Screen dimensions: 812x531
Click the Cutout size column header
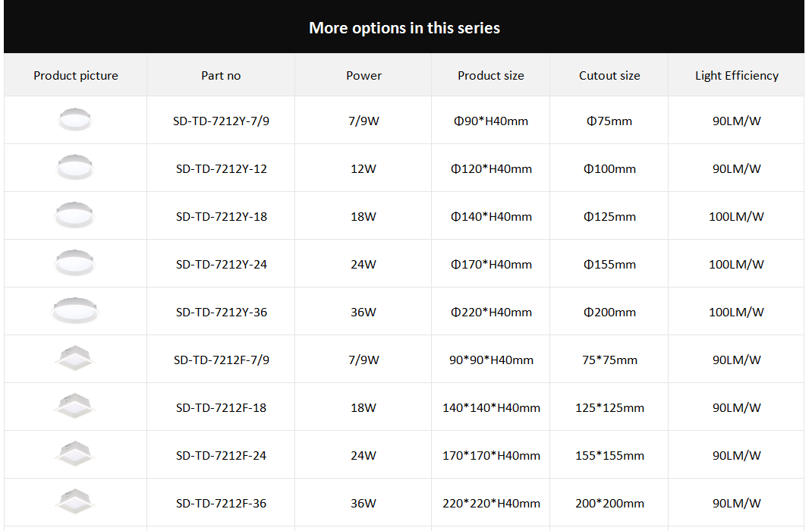[x=609, y=76]
